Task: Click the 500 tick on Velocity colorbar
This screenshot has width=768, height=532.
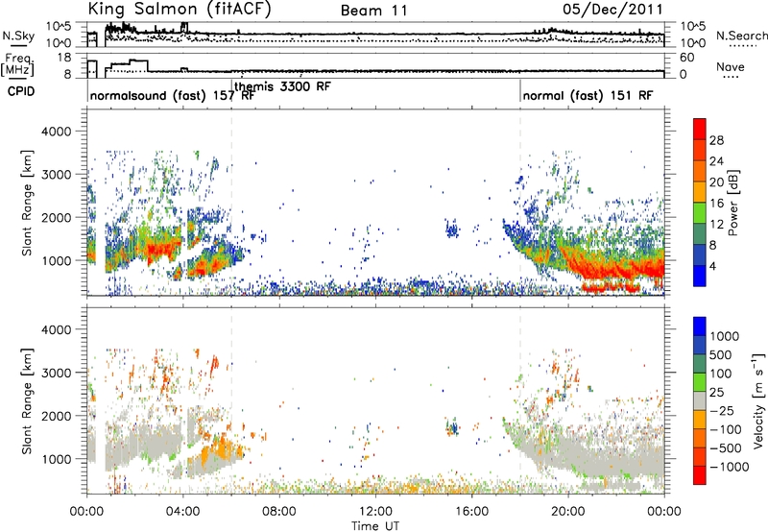Action: pos(721,354)
